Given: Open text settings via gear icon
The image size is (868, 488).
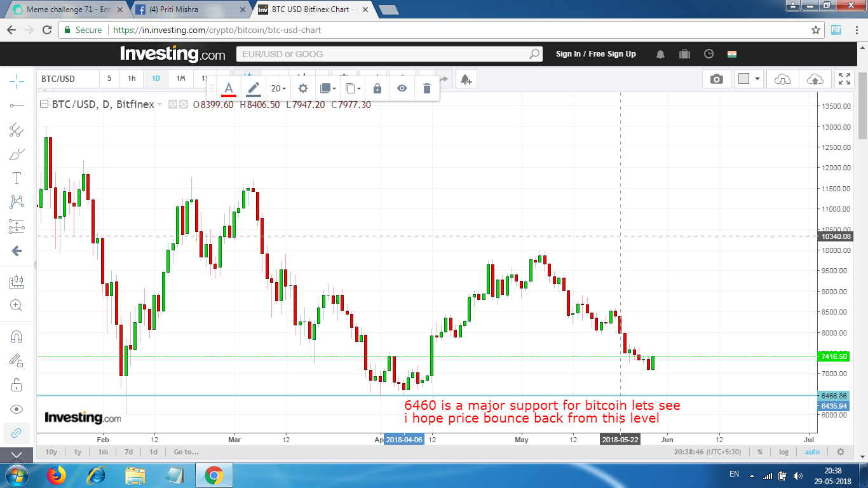Looking at the screenshot, I should pos(303,88).
